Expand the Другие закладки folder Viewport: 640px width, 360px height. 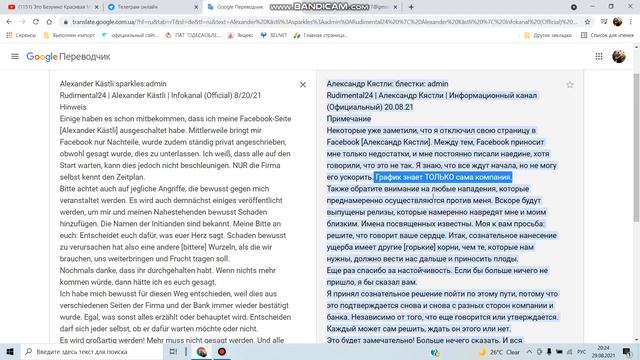(548, 35)
